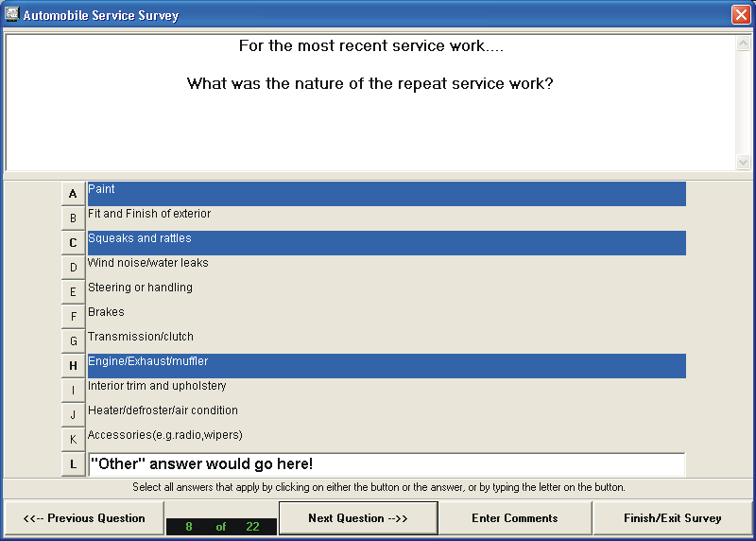Click the question text "What was the nature of the repeat service work?"
The width and height of the screenshot is (756, 541).
[370, 83]
